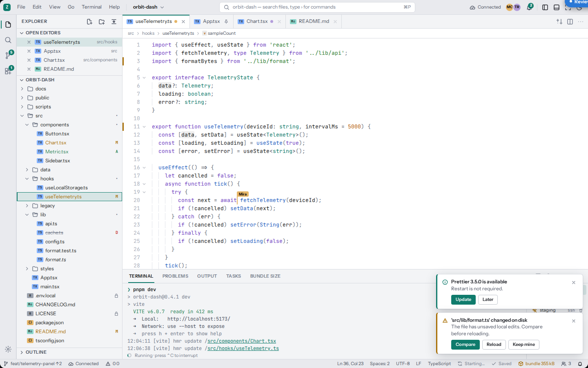Screen dimensions: 588x368
Task: Click the TypeScript language mode status item
Action: [439, 364]
